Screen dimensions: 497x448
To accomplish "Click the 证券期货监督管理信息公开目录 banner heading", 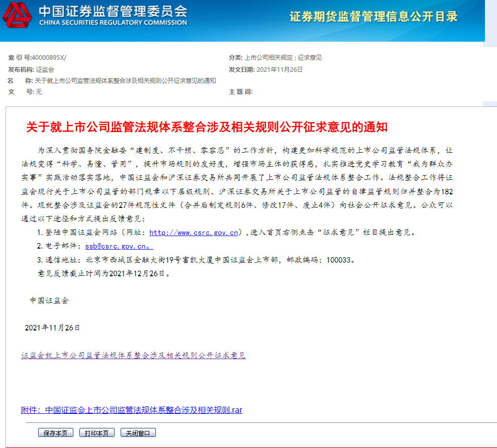I will click(373, 17).
